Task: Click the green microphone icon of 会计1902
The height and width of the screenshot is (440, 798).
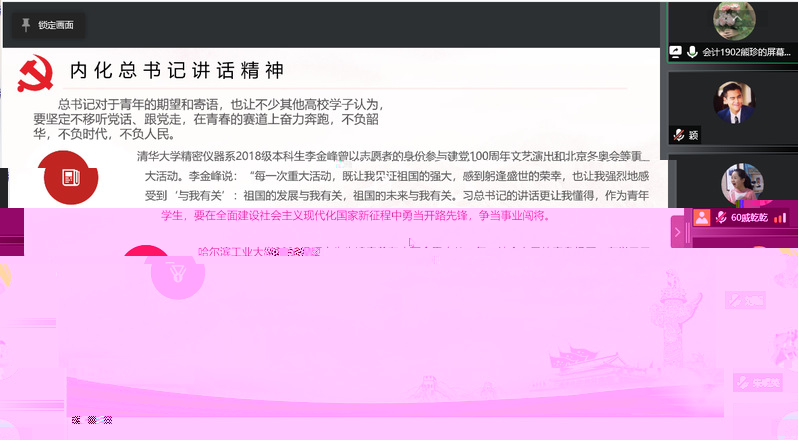Action: (x=692, y=52)
